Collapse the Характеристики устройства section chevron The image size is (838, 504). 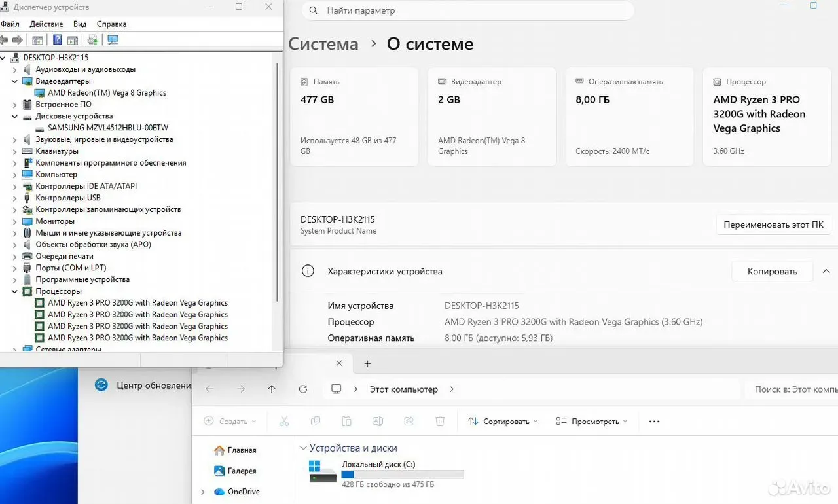[826, 271]
